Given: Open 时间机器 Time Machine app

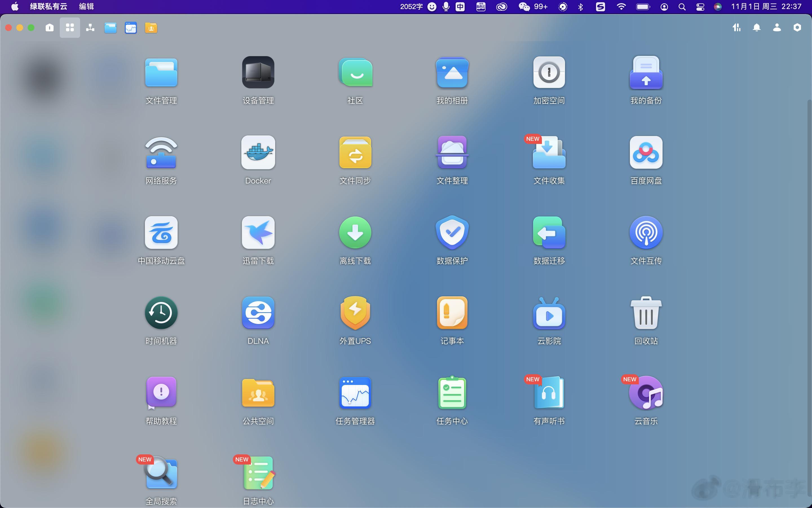Looking at the screenshot, I should [161, 313].
